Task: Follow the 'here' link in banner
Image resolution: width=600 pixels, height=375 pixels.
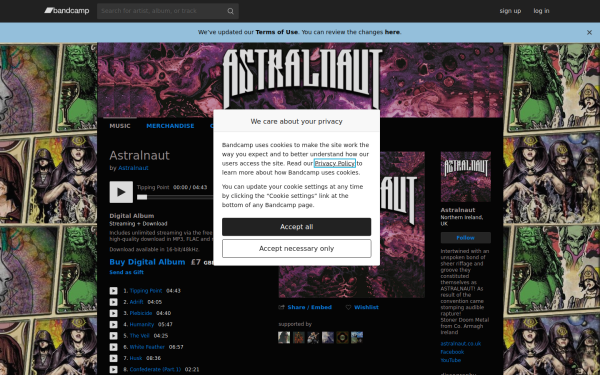Action: pos(392,32)
